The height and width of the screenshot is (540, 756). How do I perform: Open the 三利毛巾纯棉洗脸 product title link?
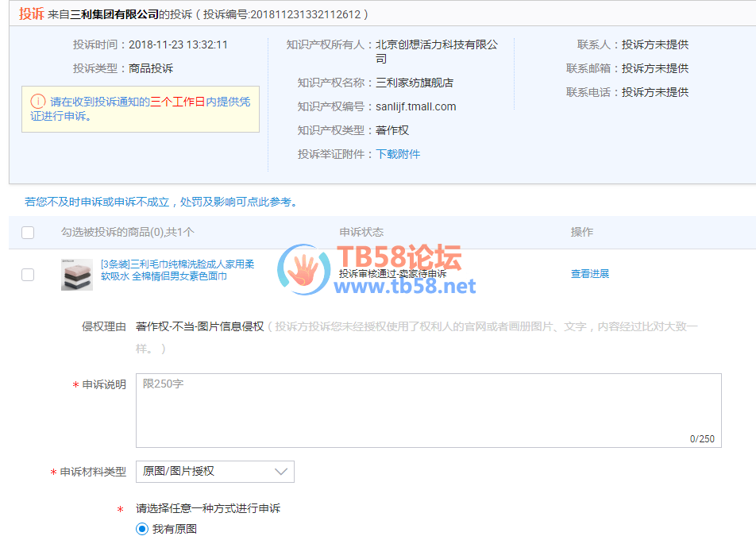pyautogui.click(x=177, y=270)
